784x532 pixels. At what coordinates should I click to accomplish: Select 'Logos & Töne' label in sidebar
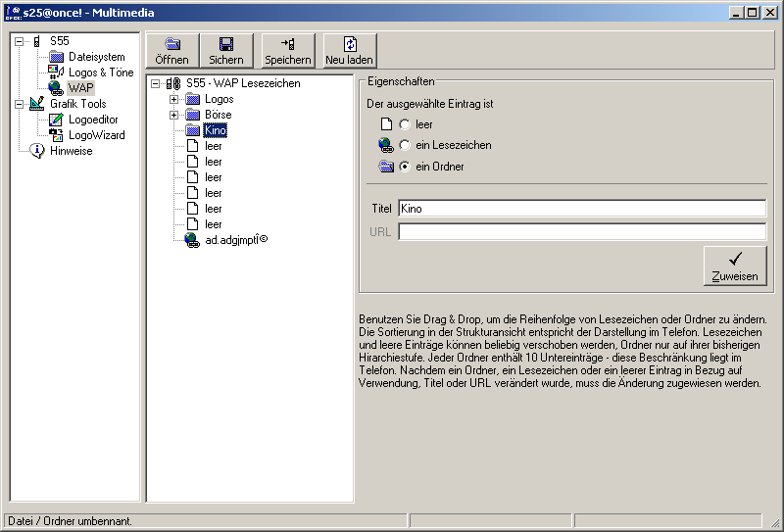pos(101,73)
